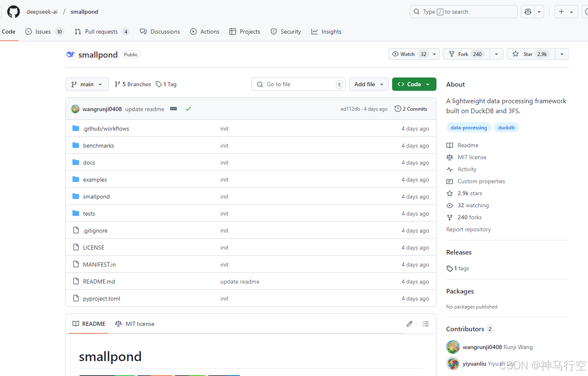Open the tests folder icon
Viewport: 588px width, 376px height.
tap(76, 213)
